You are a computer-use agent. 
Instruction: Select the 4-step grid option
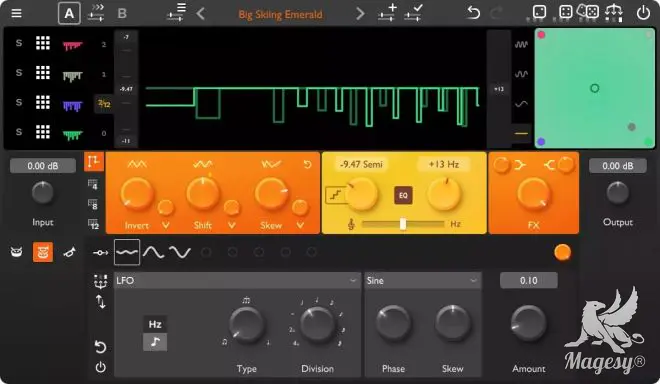click(93, 184)
